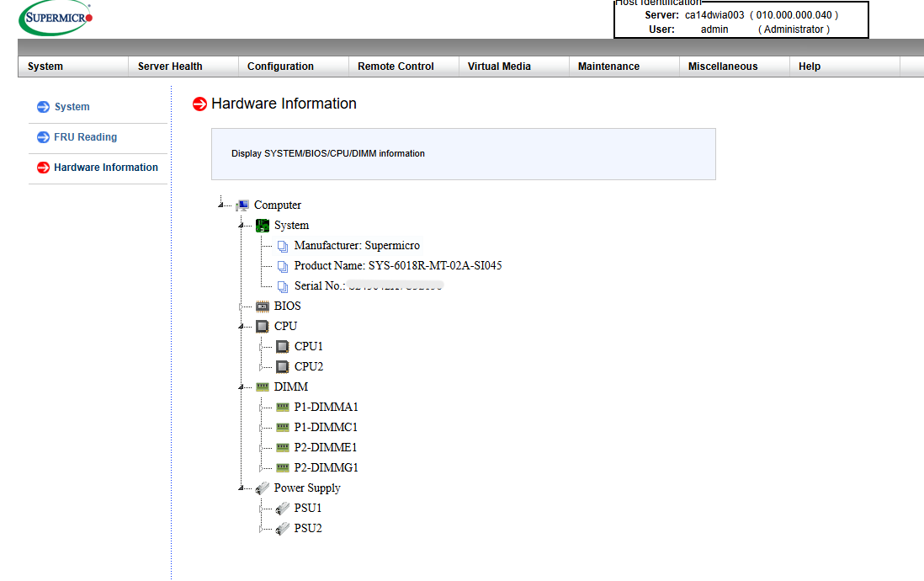Open the Remote Control menu
The image size is (924, 581).
(x=396, y=67)
